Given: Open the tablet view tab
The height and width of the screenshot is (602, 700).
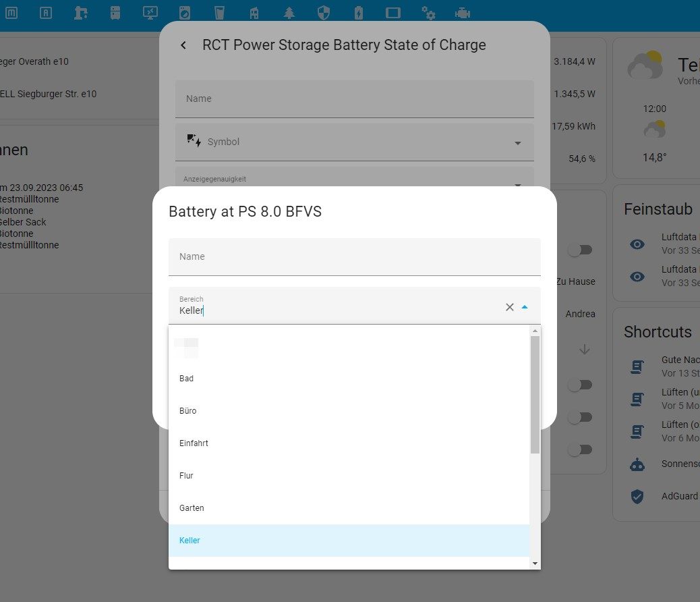Looking at the screenshot, I should pos(393,13).
